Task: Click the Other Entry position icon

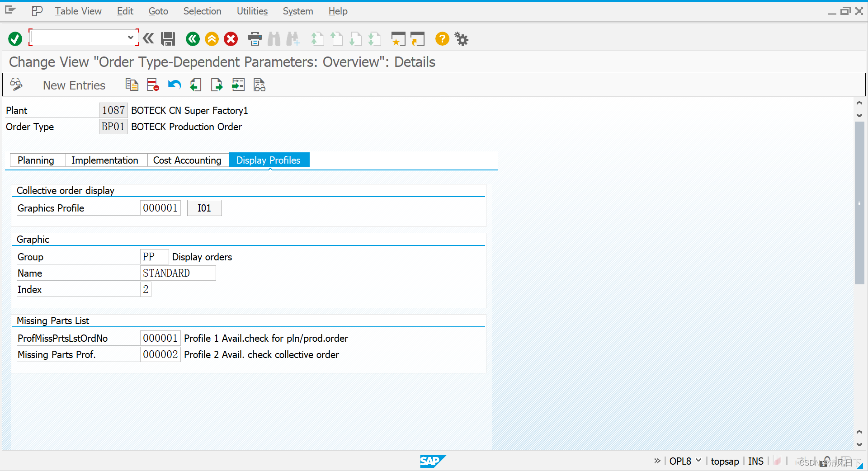Action: coord(238,85)
